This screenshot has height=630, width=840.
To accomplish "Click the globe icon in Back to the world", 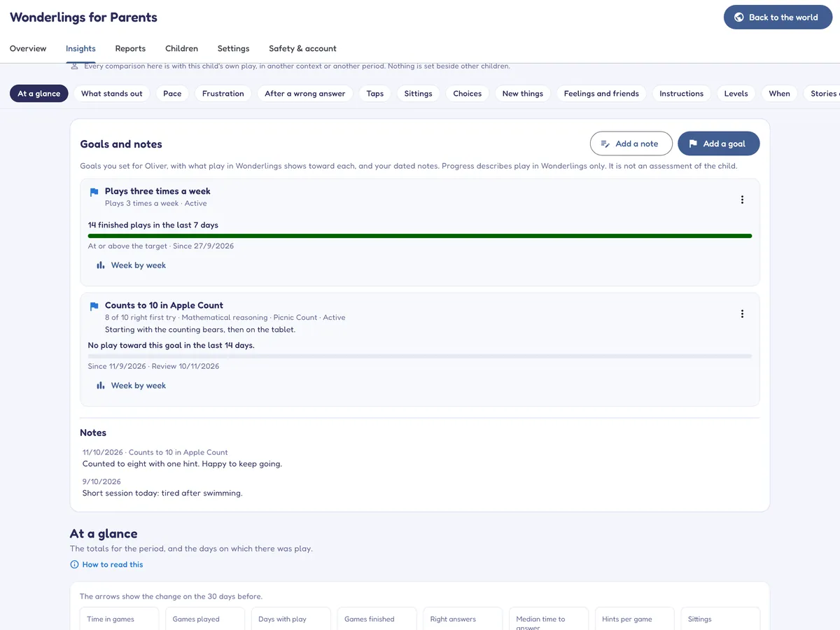I will point(738,17).
